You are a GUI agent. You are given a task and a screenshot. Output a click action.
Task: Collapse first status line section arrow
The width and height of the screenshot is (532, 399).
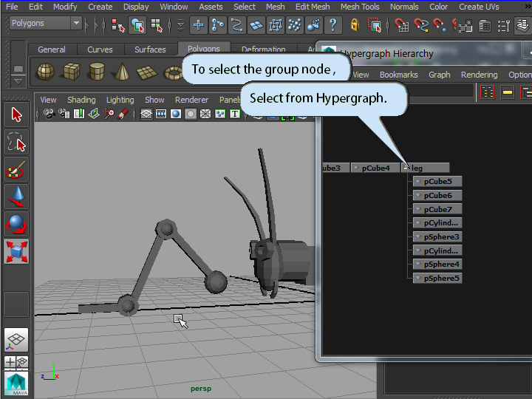pos(87,25)
